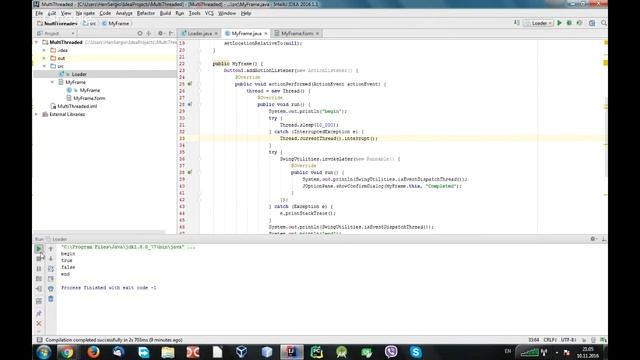Collapse the src folder
This screenshot has height=360, width=640.
[x=44, y=66]
